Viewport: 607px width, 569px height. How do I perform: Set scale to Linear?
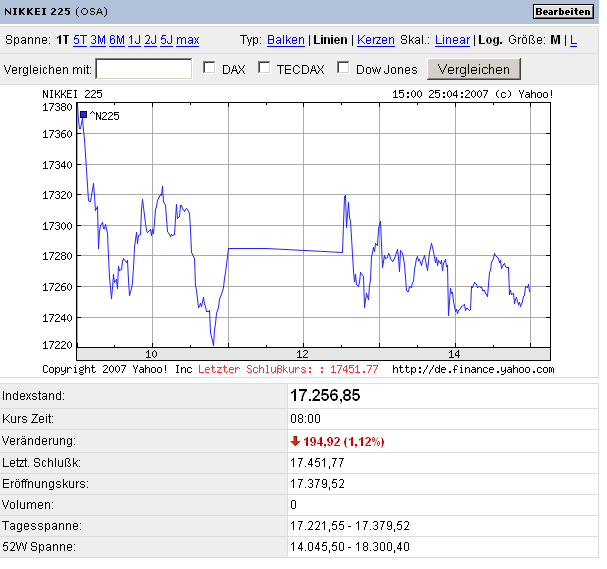pos(452,40)
